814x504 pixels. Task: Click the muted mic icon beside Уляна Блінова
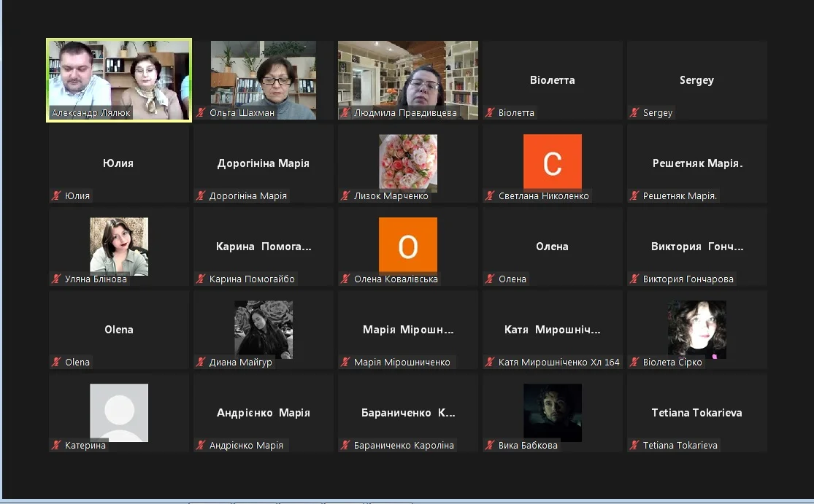[x=57, y=279]
